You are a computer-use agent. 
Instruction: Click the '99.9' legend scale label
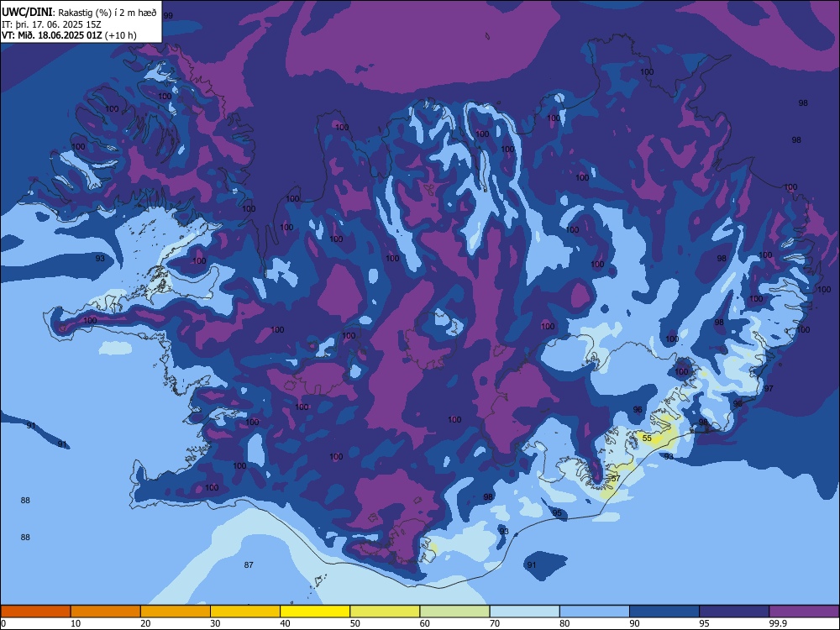(777, 623)
